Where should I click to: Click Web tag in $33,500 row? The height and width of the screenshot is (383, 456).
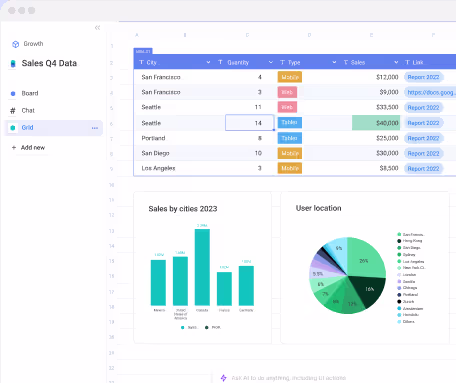coord(287,107)
